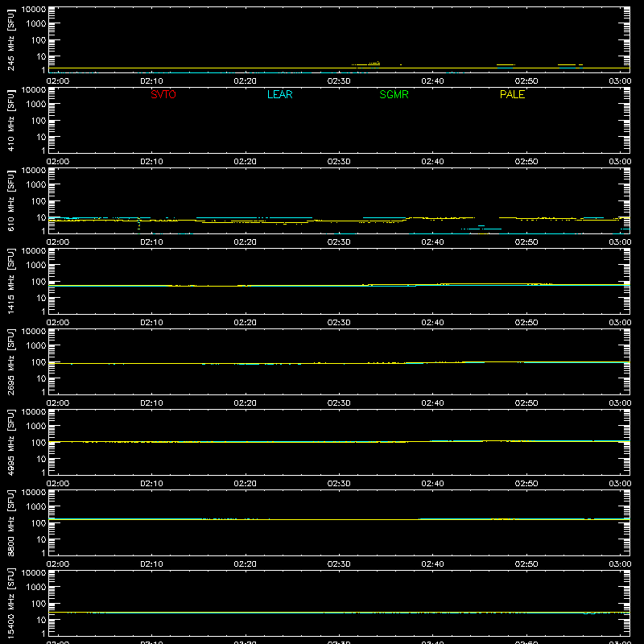Click the 02:30 time label below 8800 MHz panel
This screenshot has width=644, height=644.
click(x=339, y=564)
